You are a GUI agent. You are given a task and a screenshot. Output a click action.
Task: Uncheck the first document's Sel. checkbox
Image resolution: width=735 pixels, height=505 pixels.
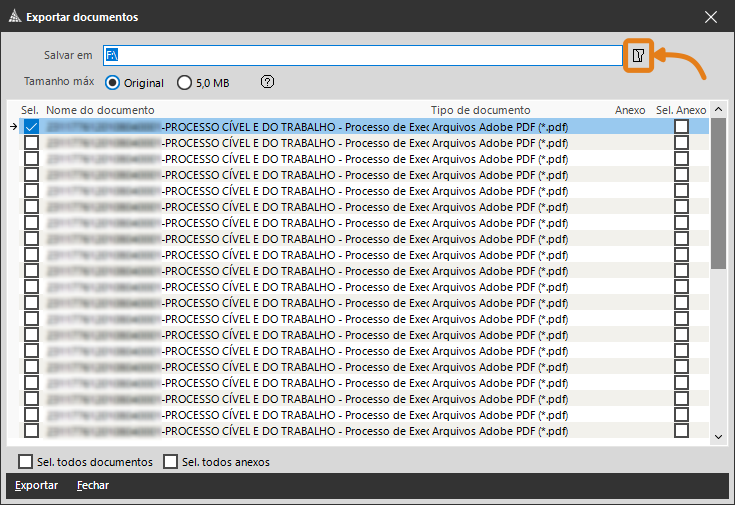(32, 127)
